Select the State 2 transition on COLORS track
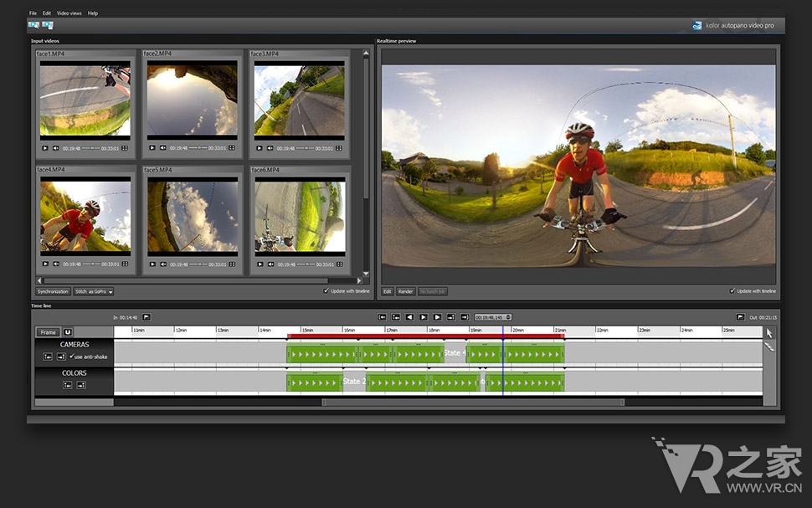 click(354, 382)
